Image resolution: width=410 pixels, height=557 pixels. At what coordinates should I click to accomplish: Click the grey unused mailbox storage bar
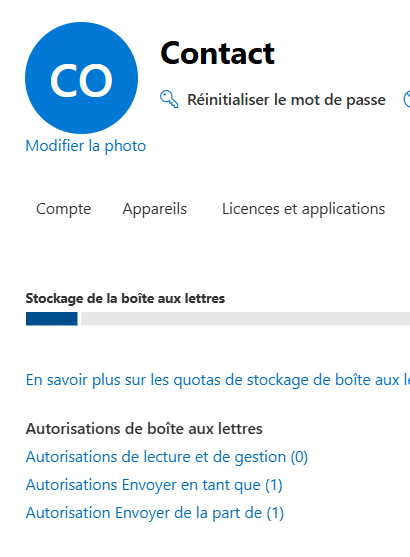(x=246, y=319)
